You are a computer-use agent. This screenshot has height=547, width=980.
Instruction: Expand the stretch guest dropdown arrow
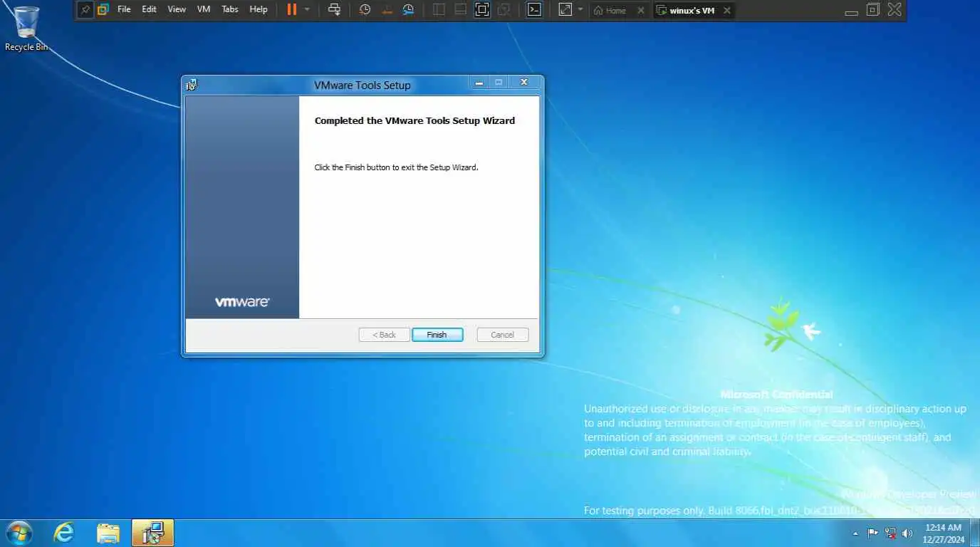(x=580, y=10)
